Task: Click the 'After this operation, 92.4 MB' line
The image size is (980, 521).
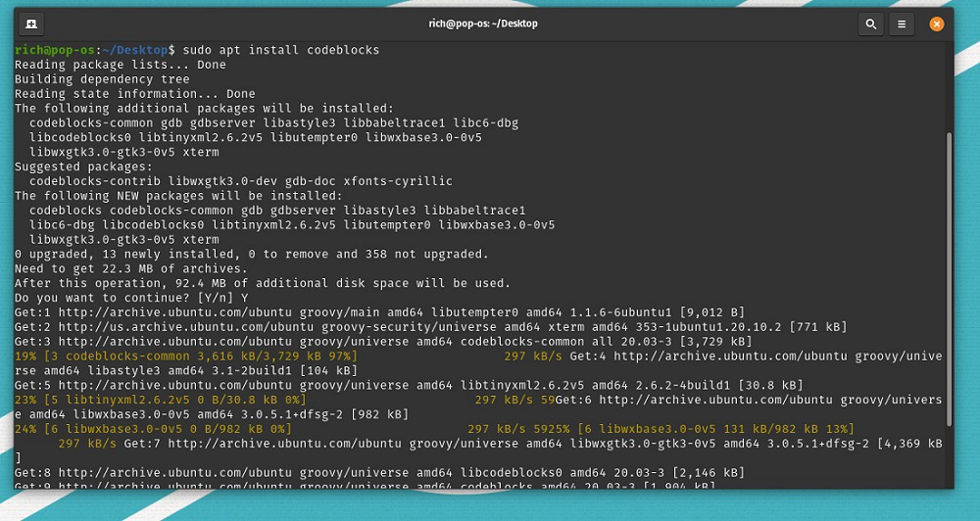Action: click(263, 283)
